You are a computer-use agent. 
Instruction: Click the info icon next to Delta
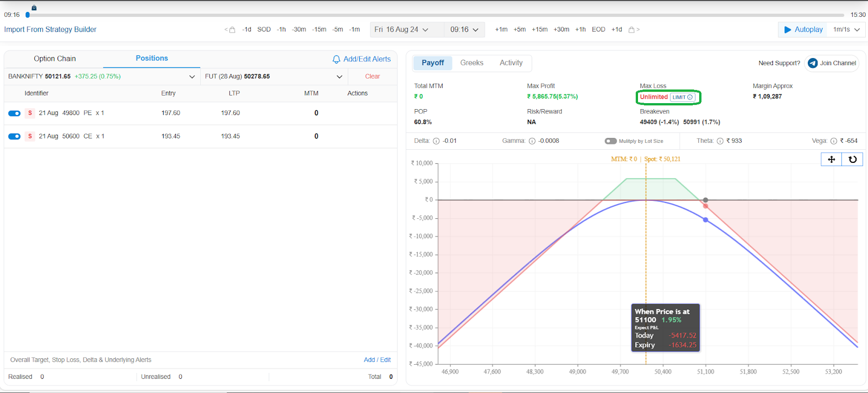click(436, 141)
